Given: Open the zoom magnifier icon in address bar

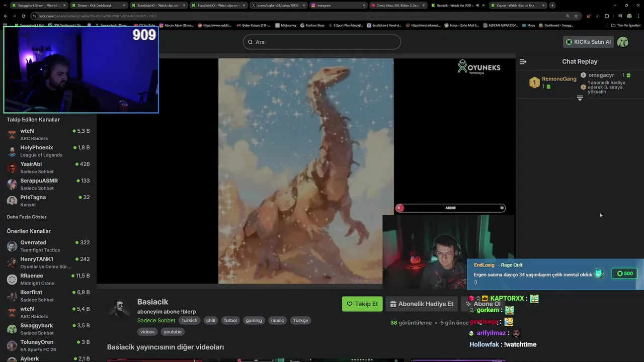Looking at the screenshot, I should 568,16.
